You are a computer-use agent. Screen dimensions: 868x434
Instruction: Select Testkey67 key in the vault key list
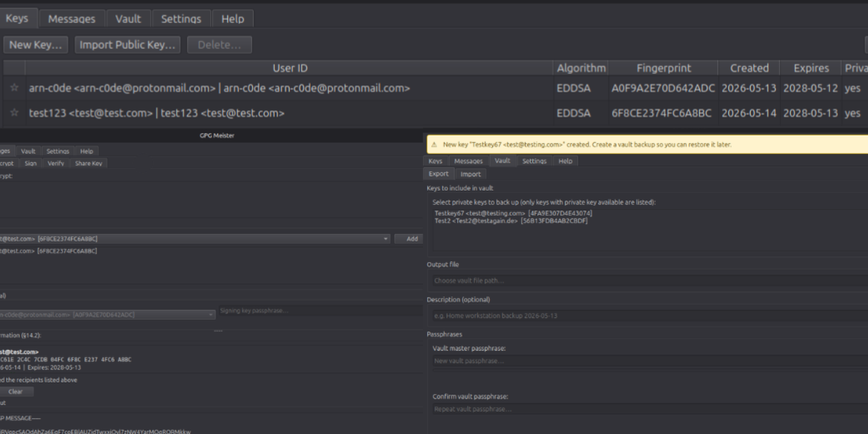513,213
